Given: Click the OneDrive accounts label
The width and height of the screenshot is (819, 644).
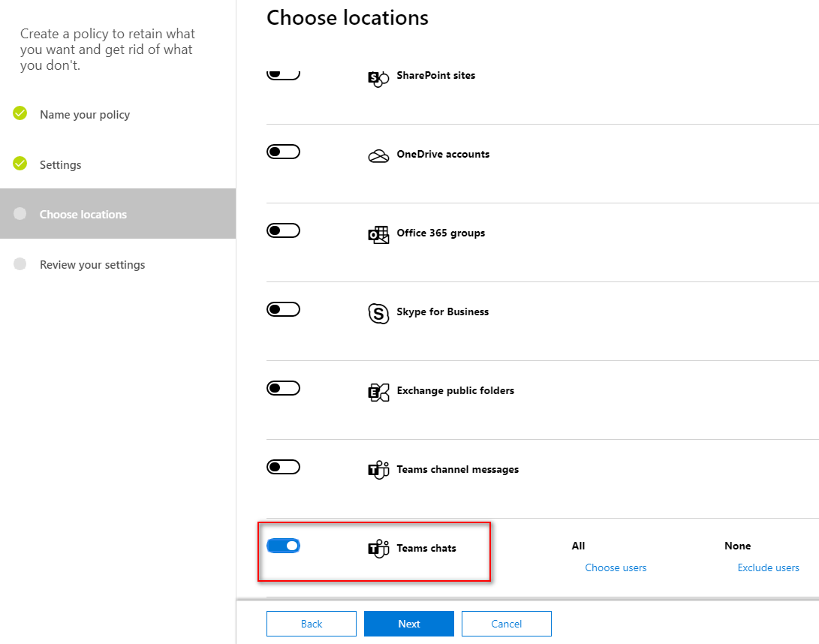Looking at the screenshot, I should click(443, 154).
